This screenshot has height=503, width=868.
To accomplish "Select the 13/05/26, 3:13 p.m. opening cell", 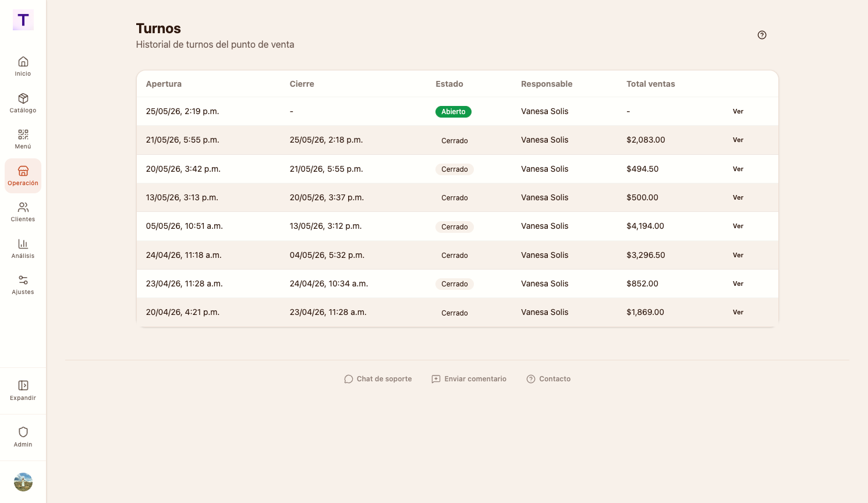I will tap(182, 197).
